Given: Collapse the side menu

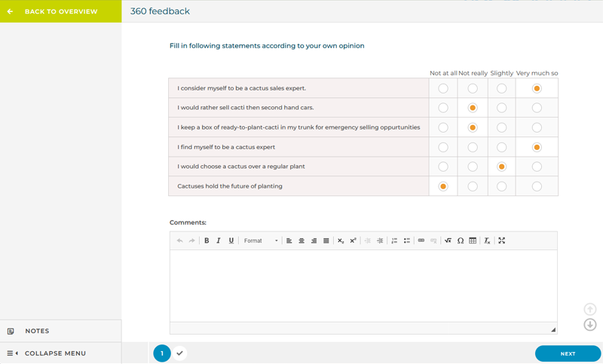Looking at the screenshot, I should click(61, 353).
